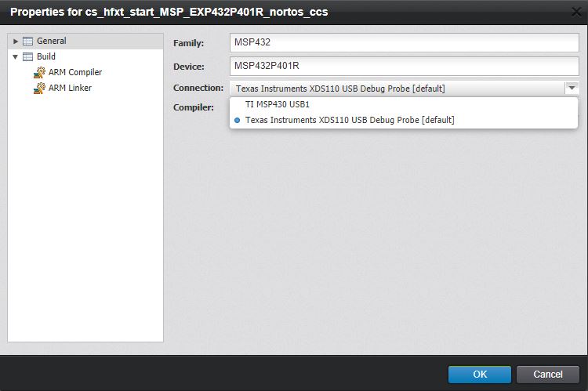Image resolution: width=588 pixels, height=391 pixels.
Task: Open the Connection dropdown arrow
Action: [x=572, y=88]
